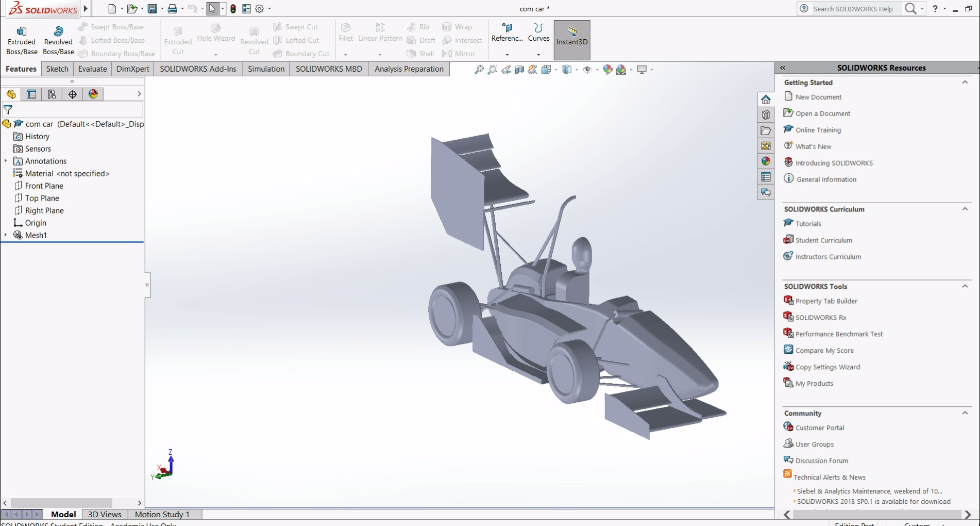Open the File Explorer task pane icon
Screen dimensions: 980x526
pyautogui.click(x=766, y=130)
